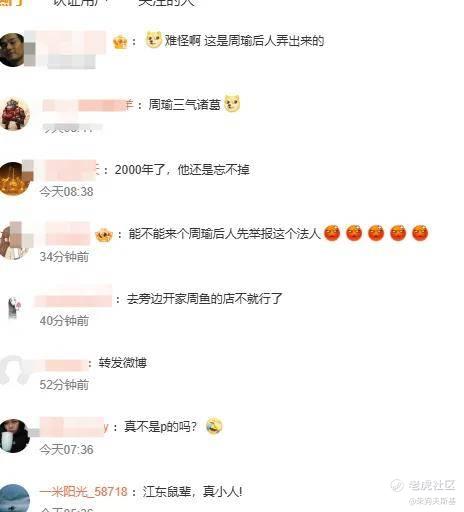Screen dimensions: 464x512
Task: Click the doge emoji after 周瑜三气诸葛
Action: tap(232, 103)
